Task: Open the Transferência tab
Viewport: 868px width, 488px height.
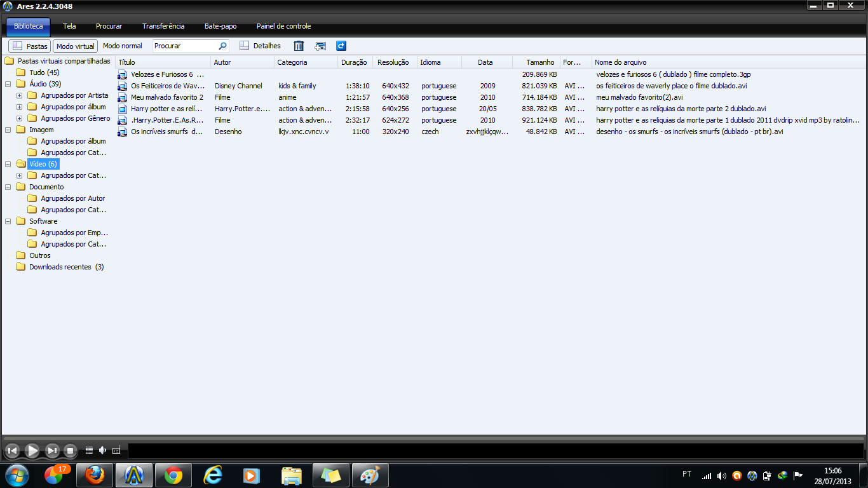Action: click(x=163, y=26)
